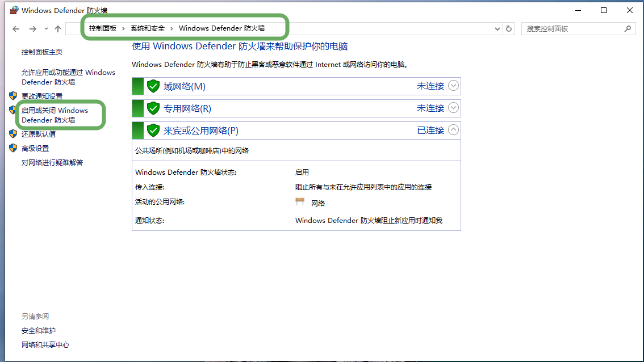Click the 活动的公用网络: label
Viewport: 644px width, 362px height.
tap(160, 202)
